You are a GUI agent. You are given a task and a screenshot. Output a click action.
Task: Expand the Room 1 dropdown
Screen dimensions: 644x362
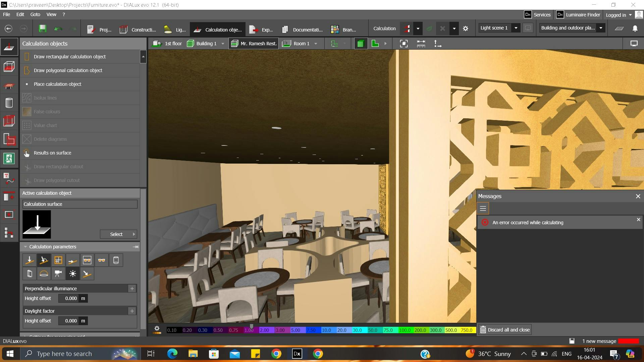(316, 44)
